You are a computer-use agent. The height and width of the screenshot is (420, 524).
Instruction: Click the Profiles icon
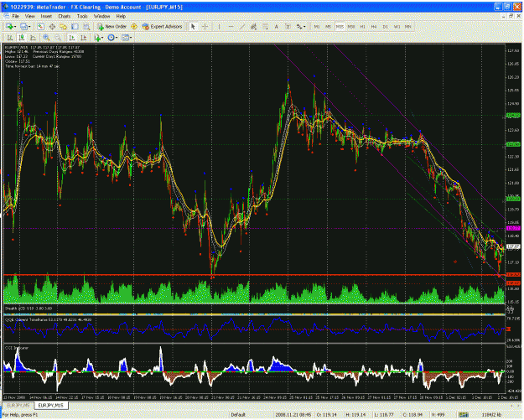coord(23,27)
